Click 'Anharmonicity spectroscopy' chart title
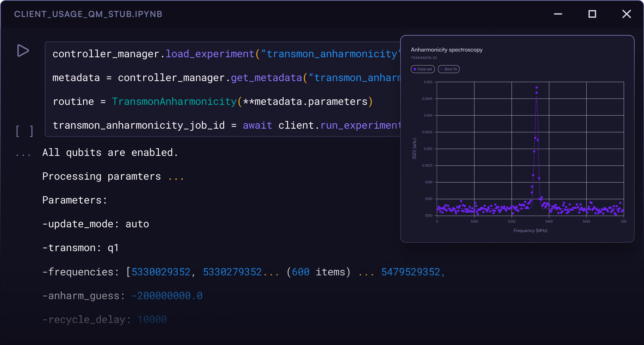This screenshot has width=644, height=345. click(447, 50)
